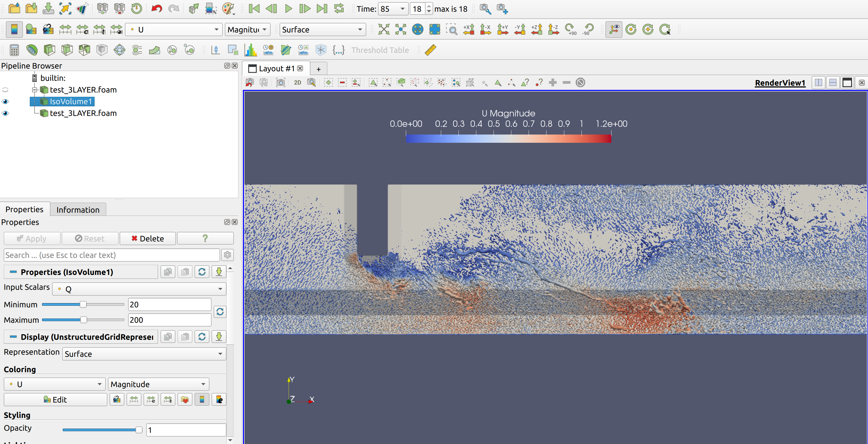This screenshot has height=444, width=868.
Task: Toggle advanced properties gear button
Action: (x=227, y=255)
